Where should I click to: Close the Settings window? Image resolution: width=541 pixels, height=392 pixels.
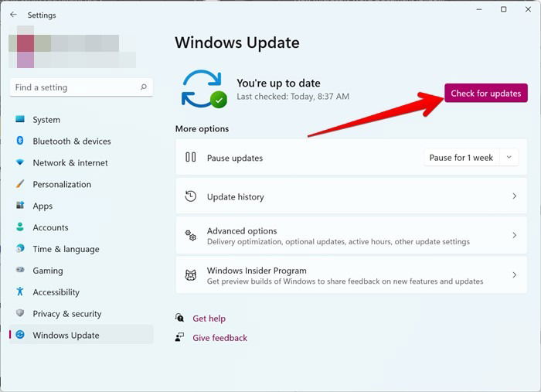tap(528, 9)
